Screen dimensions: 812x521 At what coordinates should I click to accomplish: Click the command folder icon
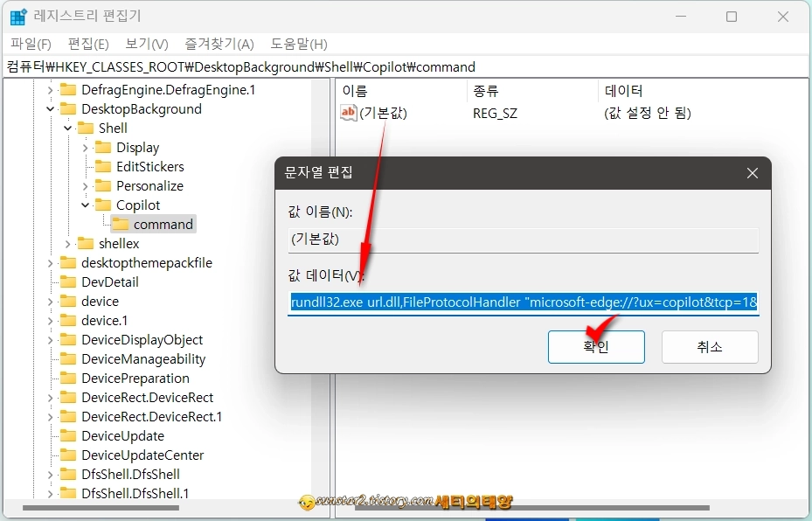coord(121,225)
